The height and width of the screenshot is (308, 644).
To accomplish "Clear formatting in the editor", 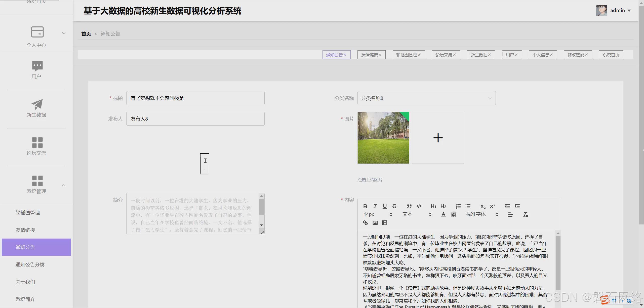I will (x=526, y=215).
